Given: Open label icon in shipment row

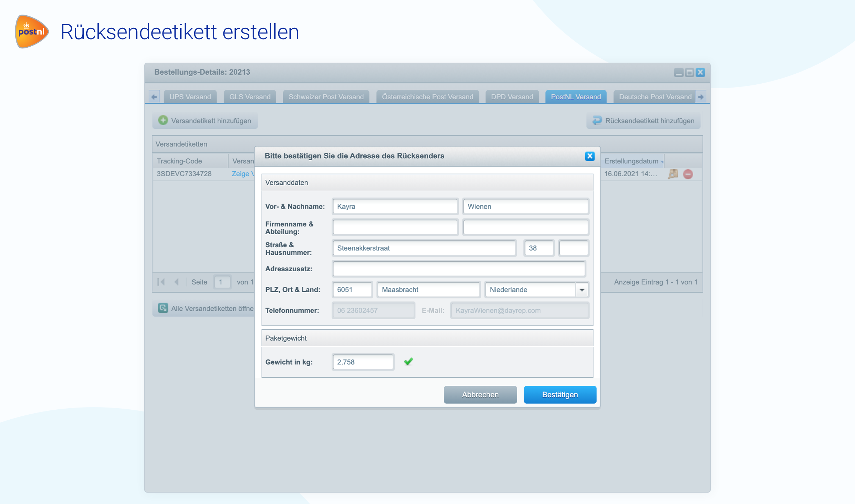Looking at the screenshot, I should pyautogui.click(x=673, y=174).
